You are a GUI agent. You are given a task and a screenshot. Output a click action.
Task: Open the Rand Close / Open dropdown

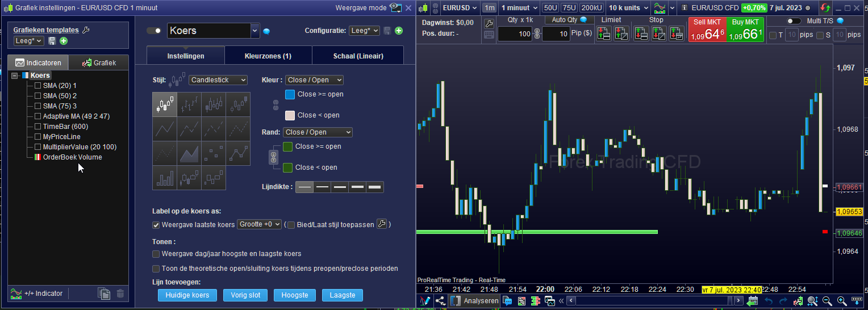coord(318,132)
